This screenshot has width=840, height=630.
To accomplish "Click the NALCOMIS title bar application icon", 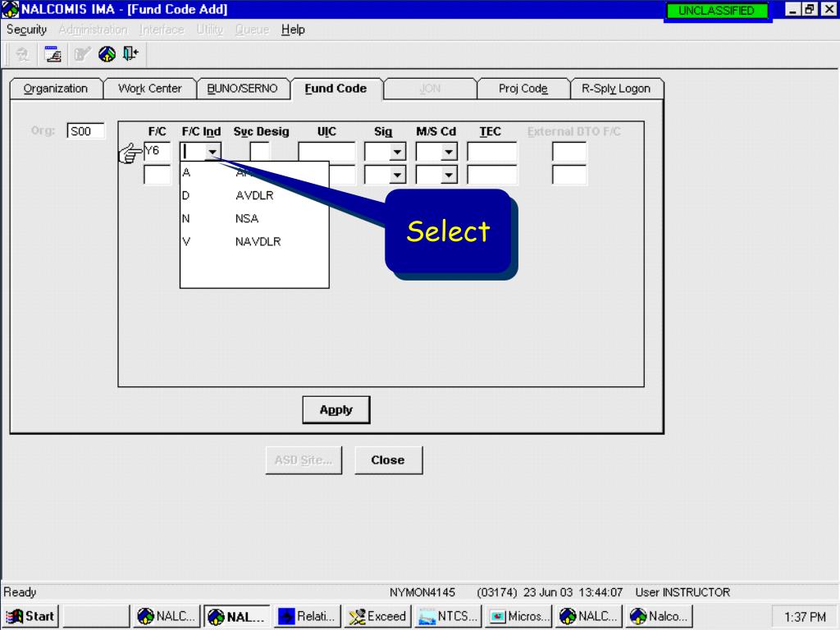I will click(x=10, y=9).
